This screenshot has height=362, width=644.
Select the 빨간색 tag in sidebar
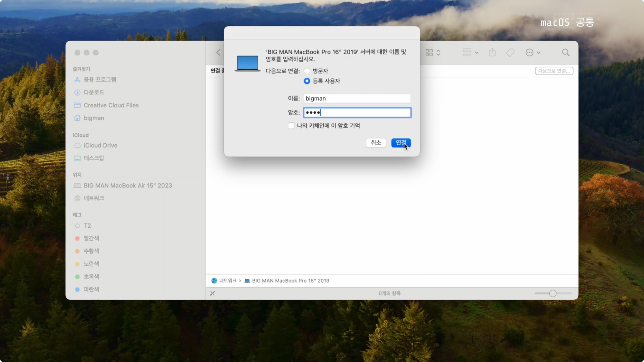(x=91, y=238)
